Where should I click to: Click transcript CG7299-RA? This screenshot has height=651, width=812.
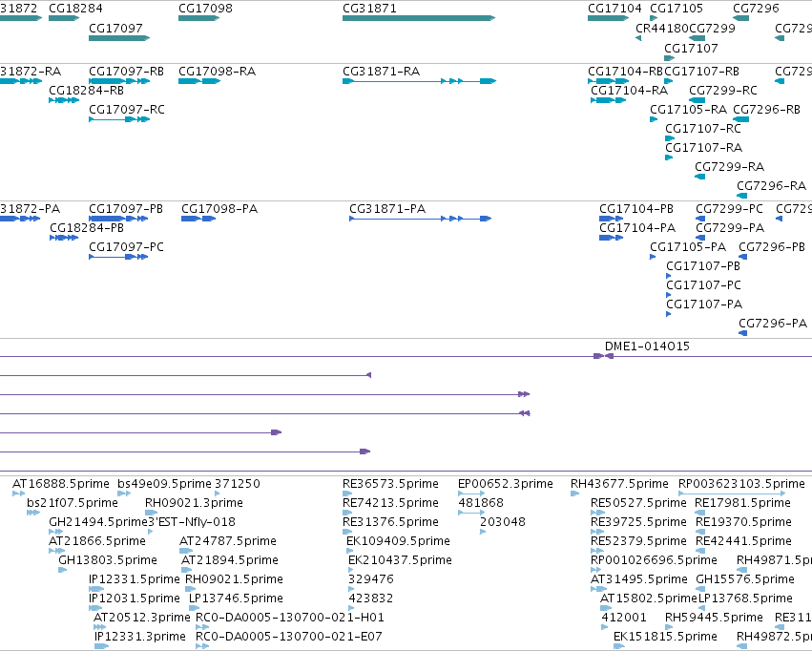pos(699,177)
